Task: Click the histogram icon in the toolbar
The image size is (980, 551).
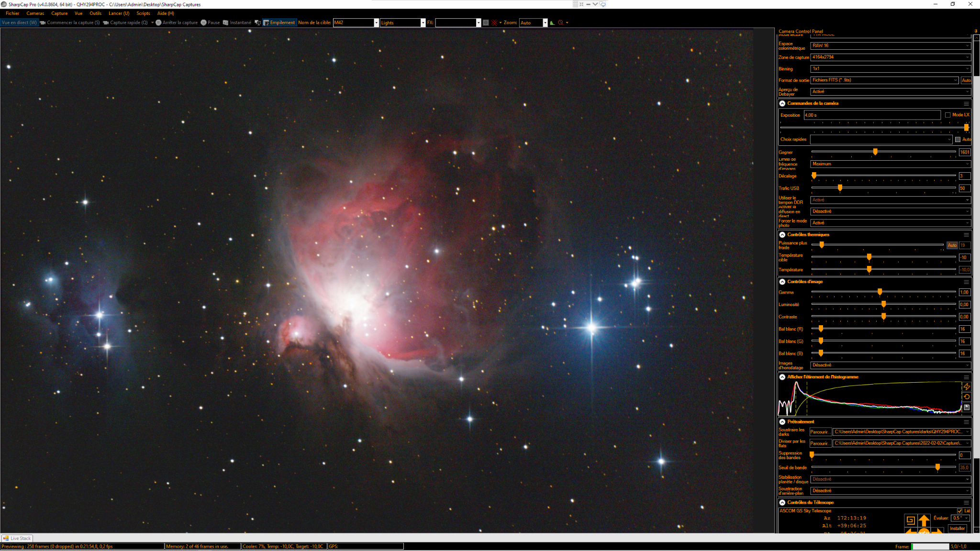Action: tap(553, 22)
